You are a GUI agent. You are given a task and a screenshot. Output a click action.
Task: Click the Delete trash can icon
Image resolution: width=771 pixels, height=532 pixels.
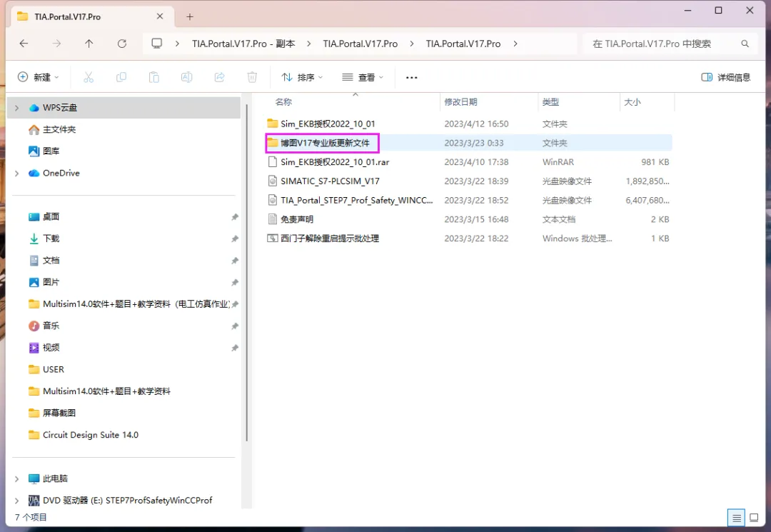coord(252,77)
